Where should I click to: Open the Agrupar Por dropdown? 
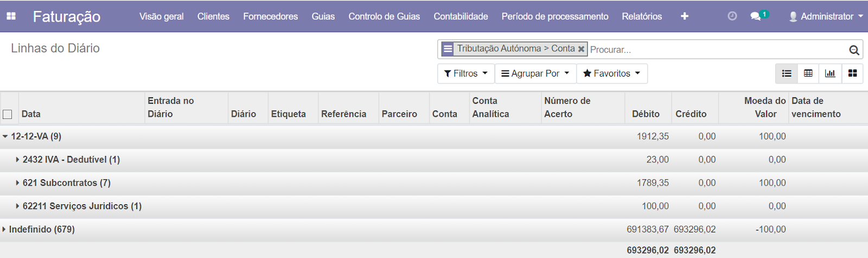click(x=535, y=73)
